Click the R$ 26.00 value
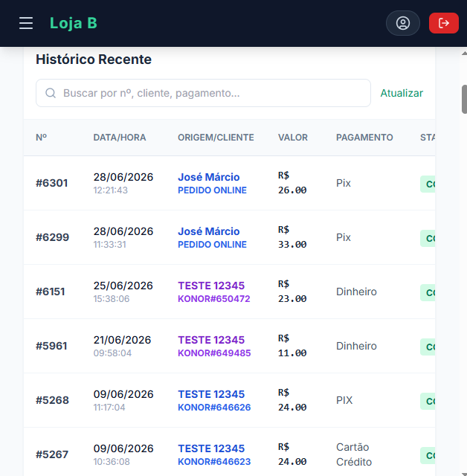This screenshot has width=467, height=476. 292,183
